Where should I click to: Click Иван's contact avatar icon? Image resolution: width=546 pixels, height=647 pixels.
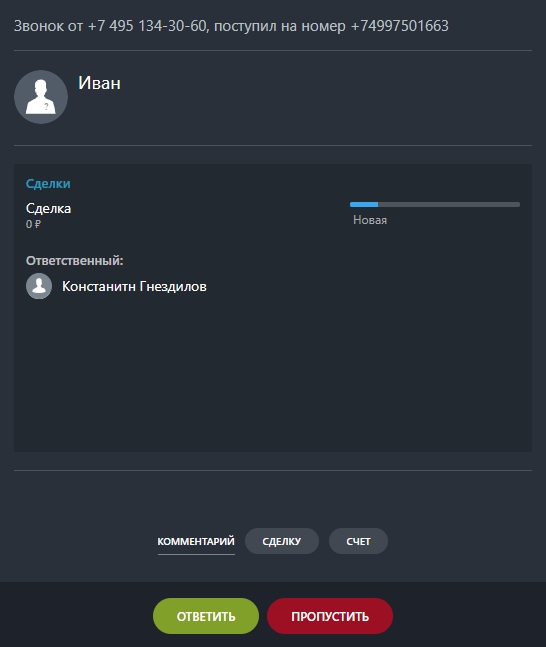tap(41, 97)
